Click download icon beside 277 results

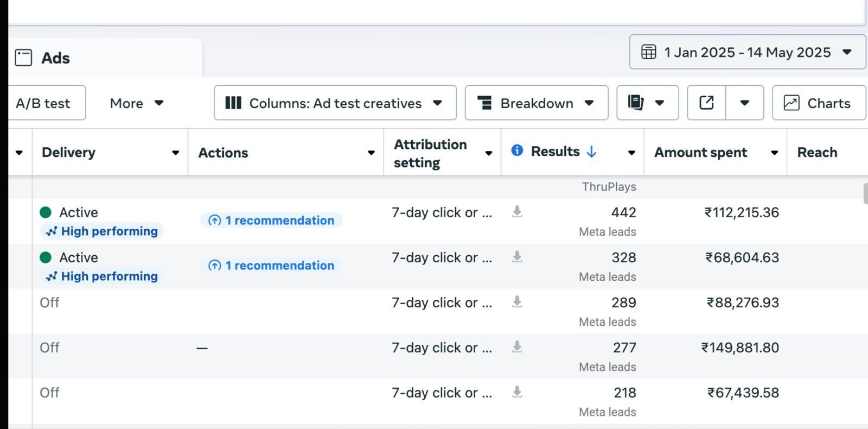click(x=517, y=347)
